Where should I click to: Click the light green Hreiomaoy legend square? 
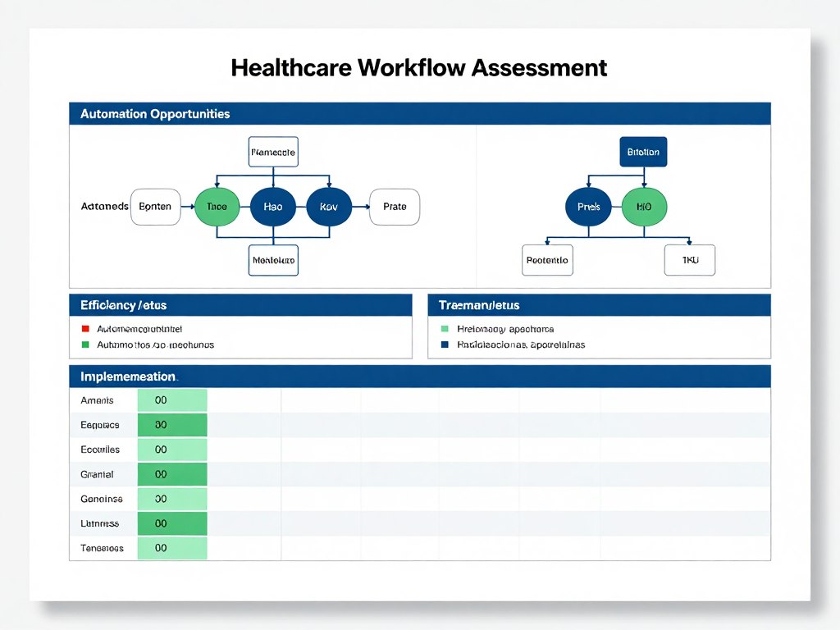(x=445, y=329)
